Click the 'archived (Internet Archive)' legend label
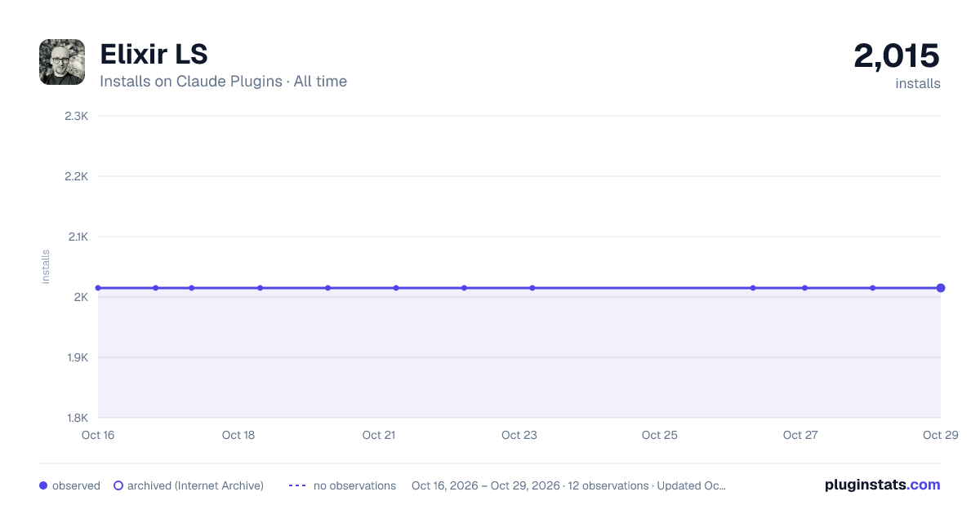Viewport: 980px width, 514px height. pyautogui.click(x=195, y=485)
